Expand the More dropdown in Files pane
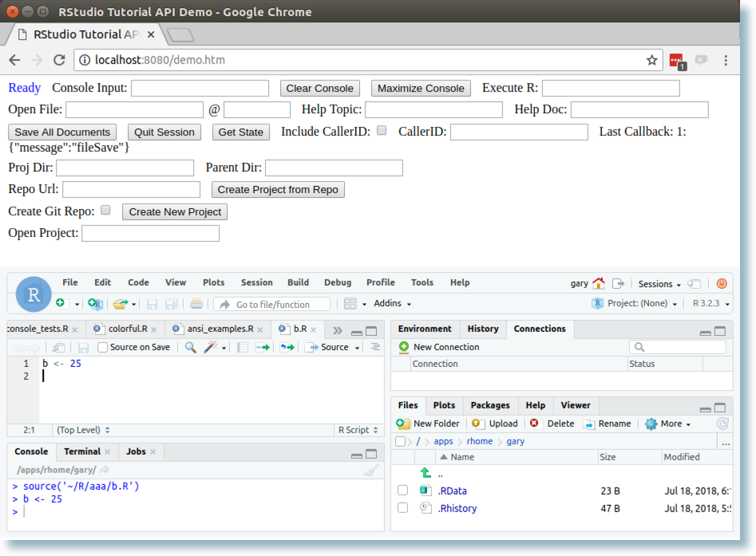This screenshot has width=756, height=556. (669, 424)
